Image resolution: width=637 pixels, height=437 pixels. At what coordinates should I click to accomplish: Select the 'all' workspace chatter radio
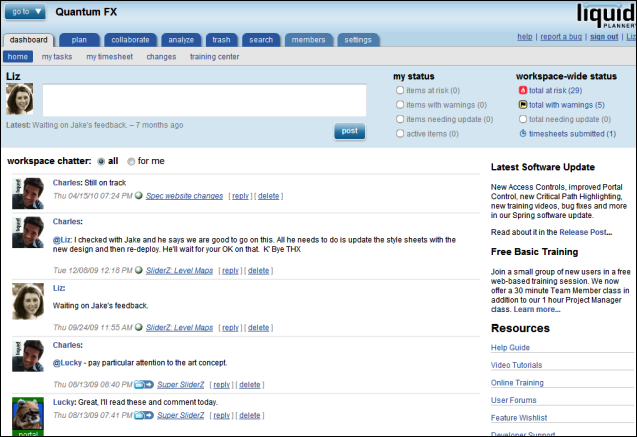click(x=101, y=162)
